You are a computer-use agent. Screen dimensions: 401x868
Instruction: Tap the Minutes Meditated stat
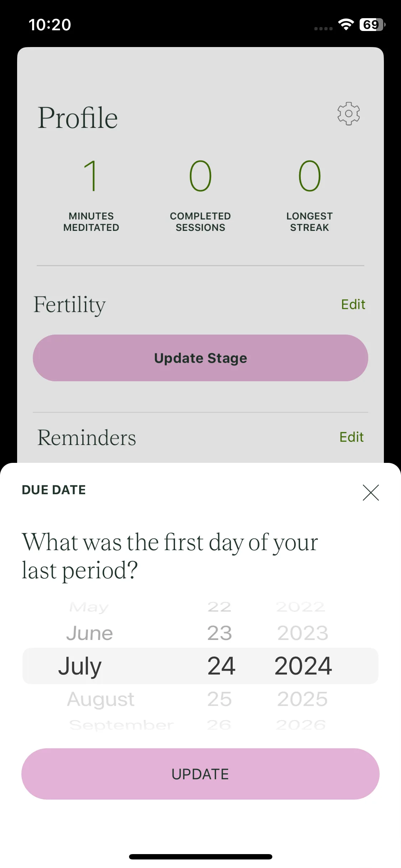[91, 195]
